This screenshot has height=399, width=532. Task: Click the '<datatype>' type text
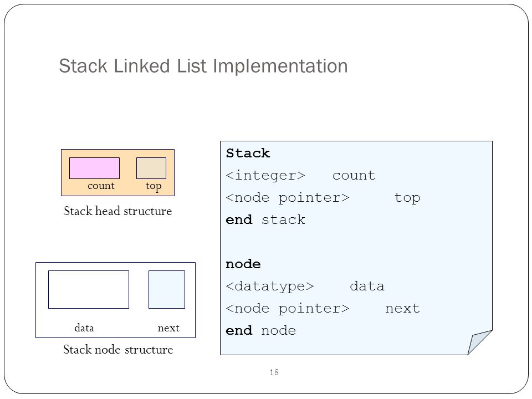click(x=270, y=287)
